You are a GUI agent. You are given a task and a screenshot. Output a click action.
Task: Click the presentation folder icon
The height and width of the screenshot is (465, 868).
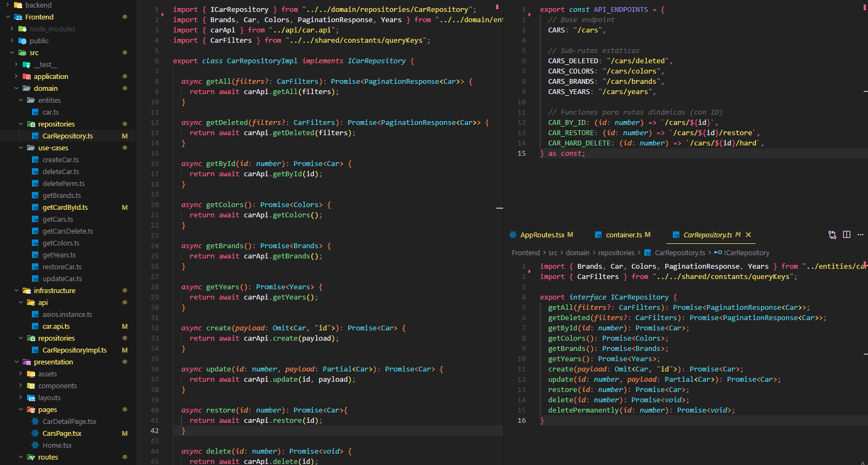[x=26, y=362]
